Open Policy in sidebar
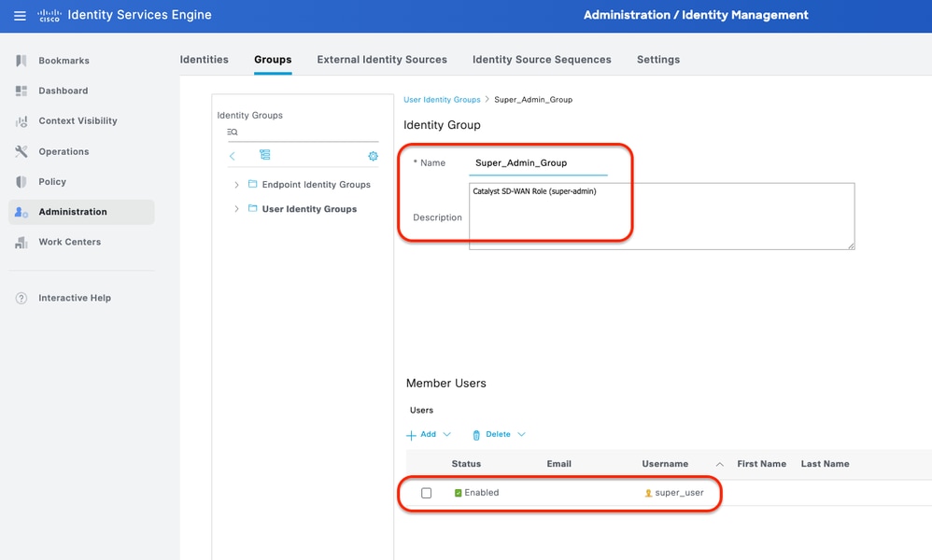 click(x=52, y=182)
